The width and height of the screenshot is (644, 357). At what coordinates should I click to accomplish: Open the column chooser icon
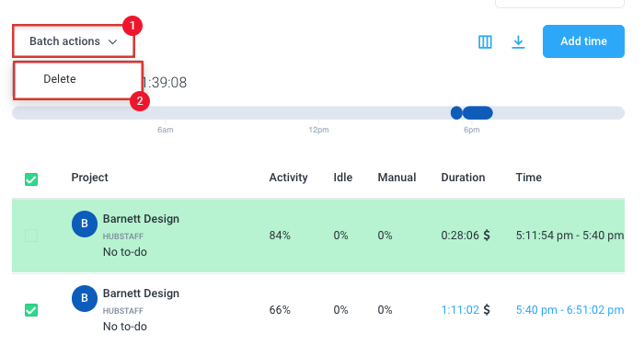pos(485,42)
